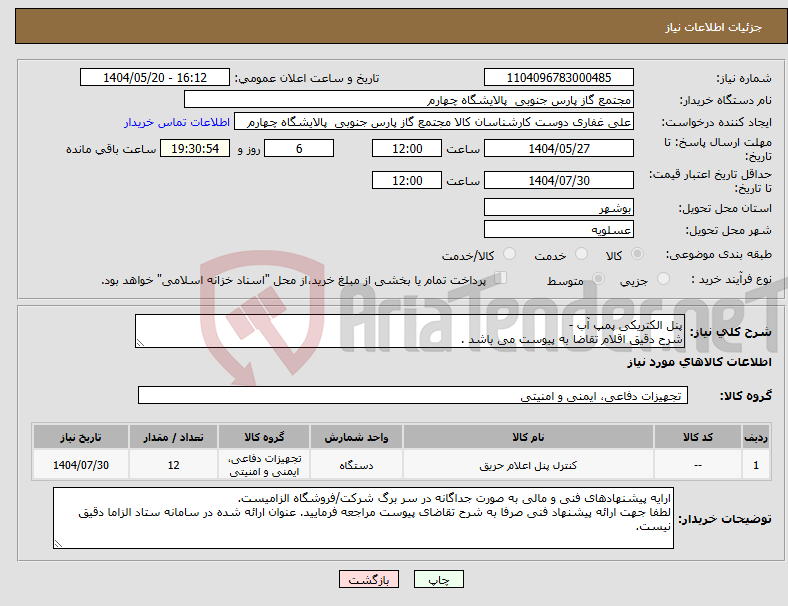Select the متوسط purchase type radio
This screenshot has height=606, width=788.
598,279
